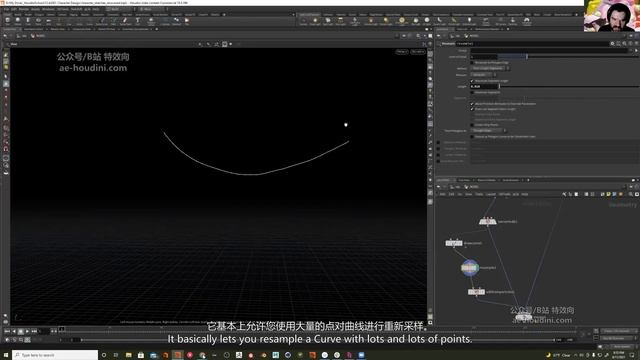Toggle the checkbox below Treat Polygons As

pyautogui.click(x=472, y=136)
